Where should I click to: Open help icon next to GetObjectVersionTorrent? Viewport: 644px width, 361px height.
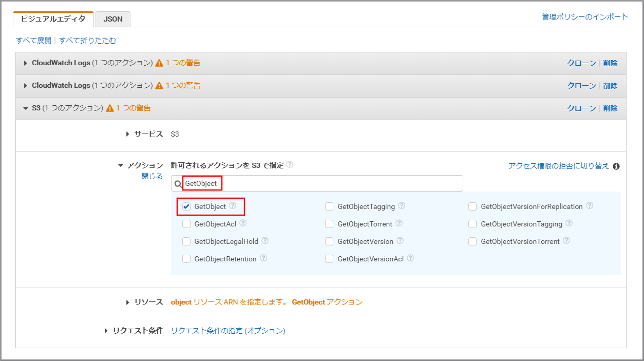[x=566, y=241]
